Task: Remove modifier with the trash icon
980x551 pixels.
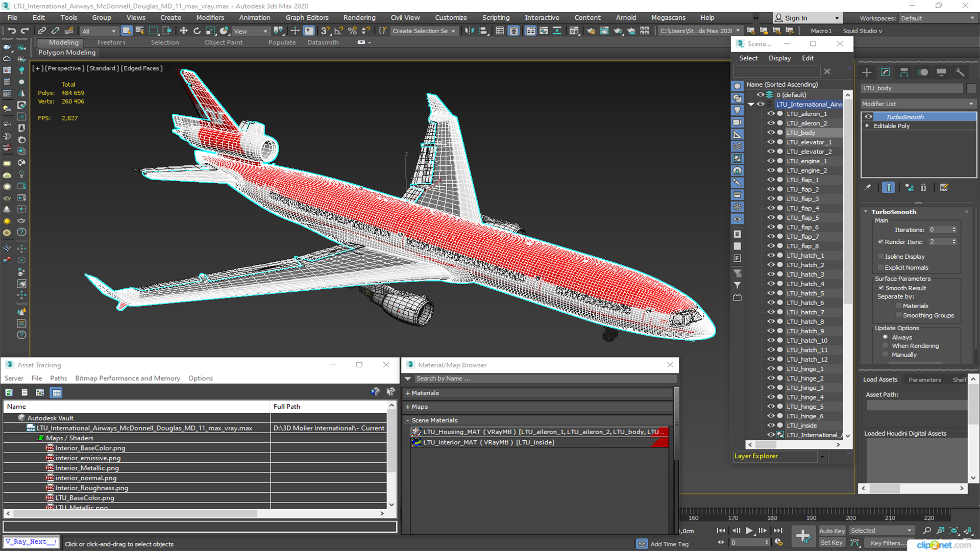Action: 923,188
